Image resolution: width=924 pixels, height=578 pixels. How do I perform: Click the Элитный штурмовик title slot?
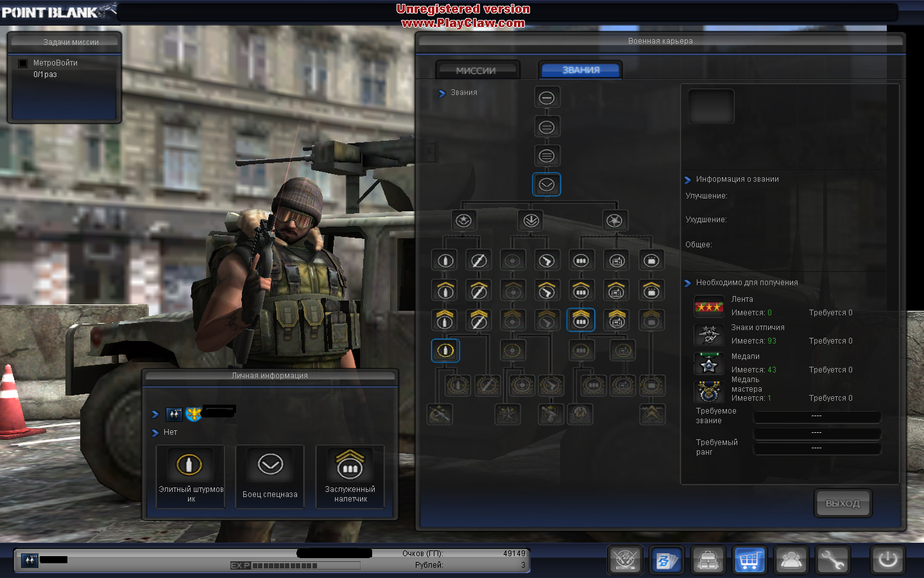click(191, 476)
